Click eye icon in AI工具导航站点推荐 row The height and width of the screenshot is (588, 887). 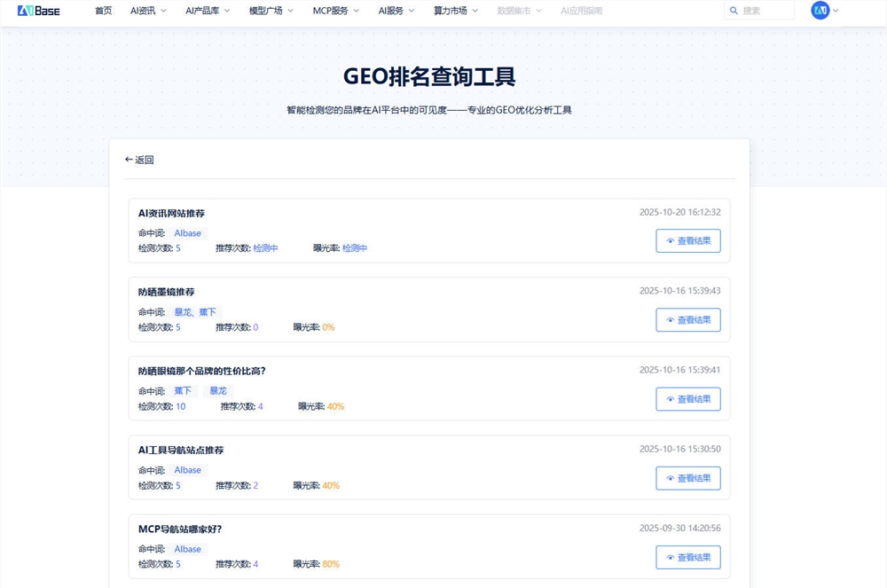(670, 478)
